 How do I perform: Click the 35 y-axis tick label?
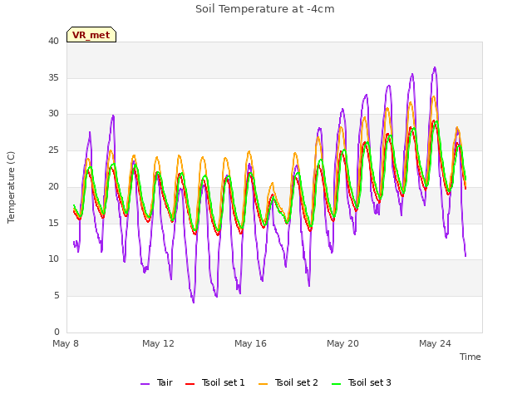[x=53, y=77]
